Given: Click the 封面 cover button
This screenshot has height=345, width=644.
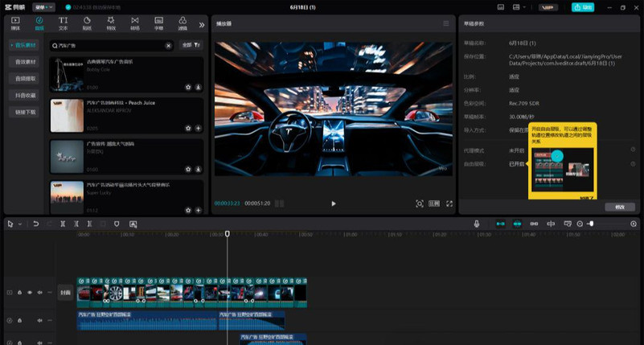Looking at the screenshot, I should (66, 293).
